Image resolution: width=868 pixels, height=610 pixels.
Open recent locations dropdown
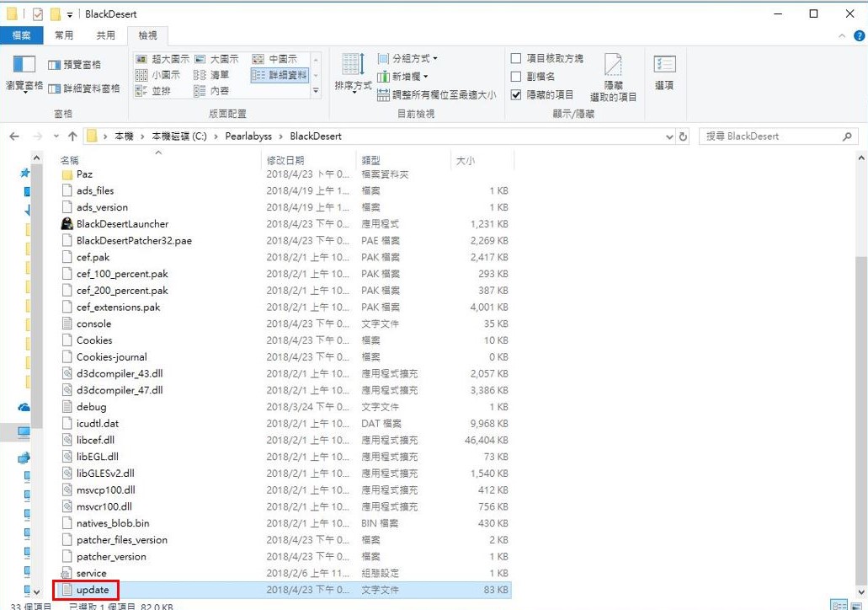click(56, 136)
